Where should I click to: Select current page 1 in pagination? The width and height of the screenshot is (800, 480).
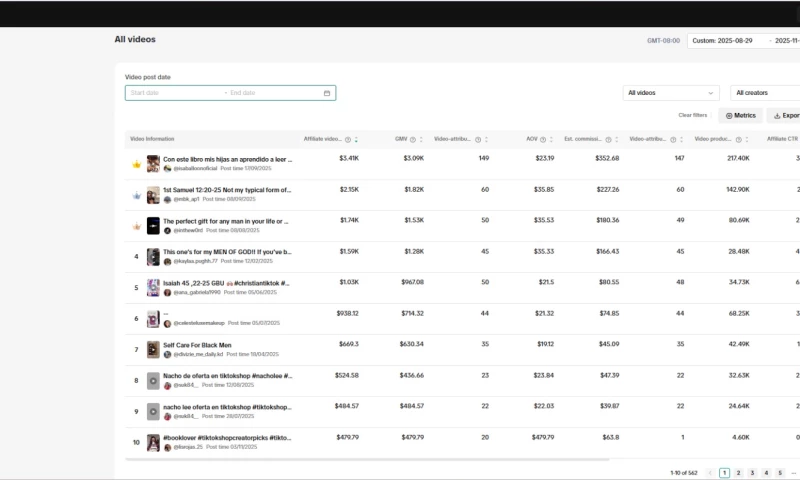tap(724, 473)
